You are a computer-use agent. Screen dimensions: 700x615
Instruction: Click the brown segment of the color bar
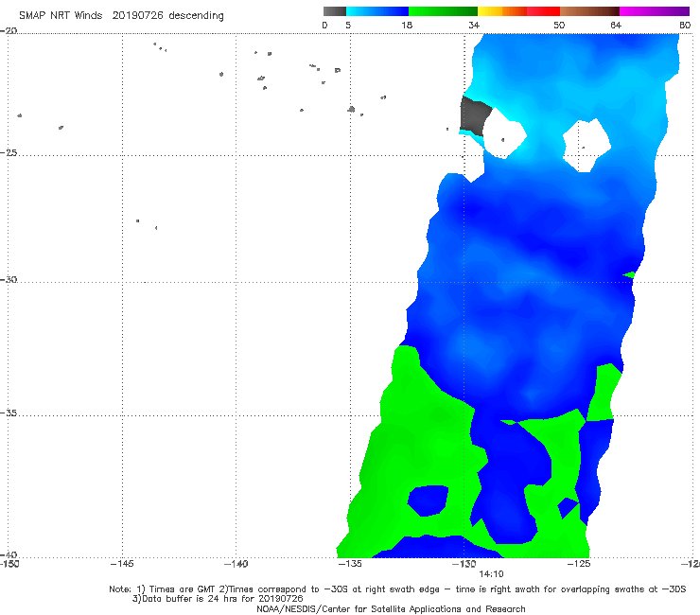pos(589,11)
